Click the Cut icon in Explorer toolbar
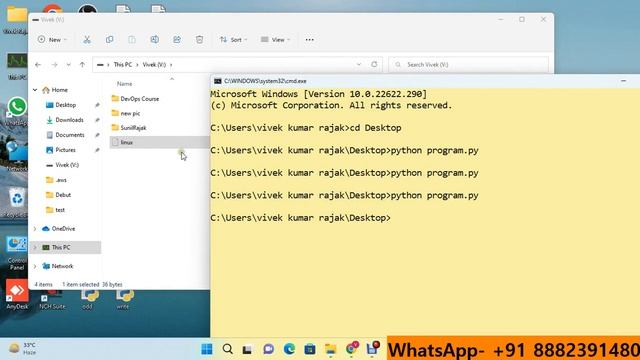Screen dimensions: 640x360 87,40
